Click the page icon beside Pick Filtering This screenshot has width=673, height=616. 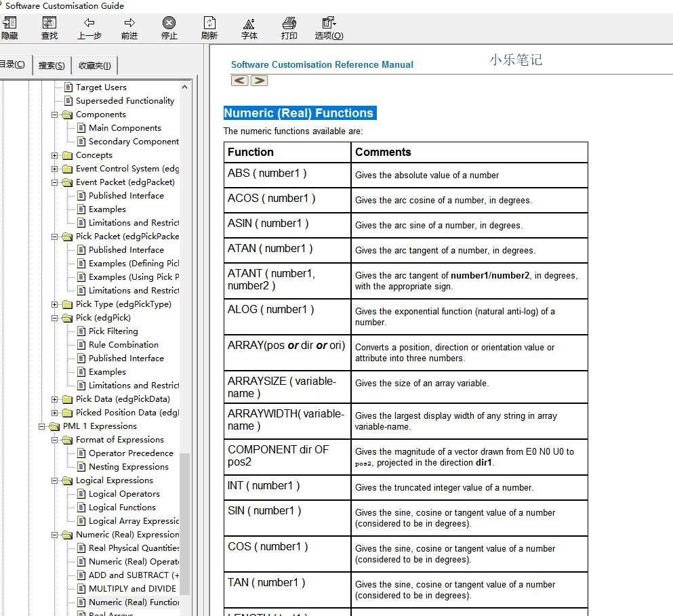[x=81, y=331]
